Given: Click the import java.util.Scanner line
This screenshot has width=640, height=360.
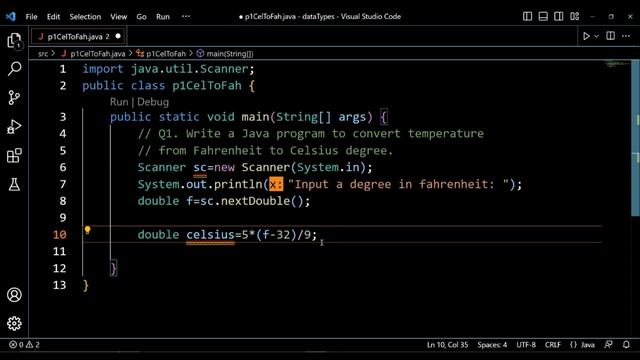Looking at the screenshot, I should point(168,69).
